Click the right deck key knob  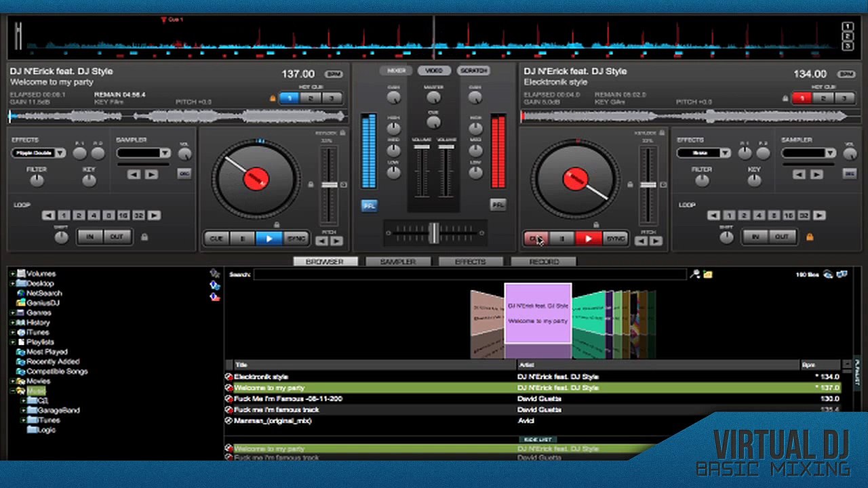[x=753, y=180]
